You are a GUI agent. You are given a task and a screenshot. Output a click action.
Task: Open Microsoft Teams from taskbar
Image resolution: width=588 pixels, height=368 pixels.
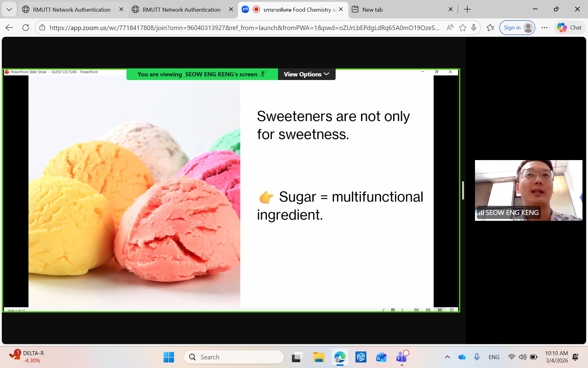click(401, 357)
